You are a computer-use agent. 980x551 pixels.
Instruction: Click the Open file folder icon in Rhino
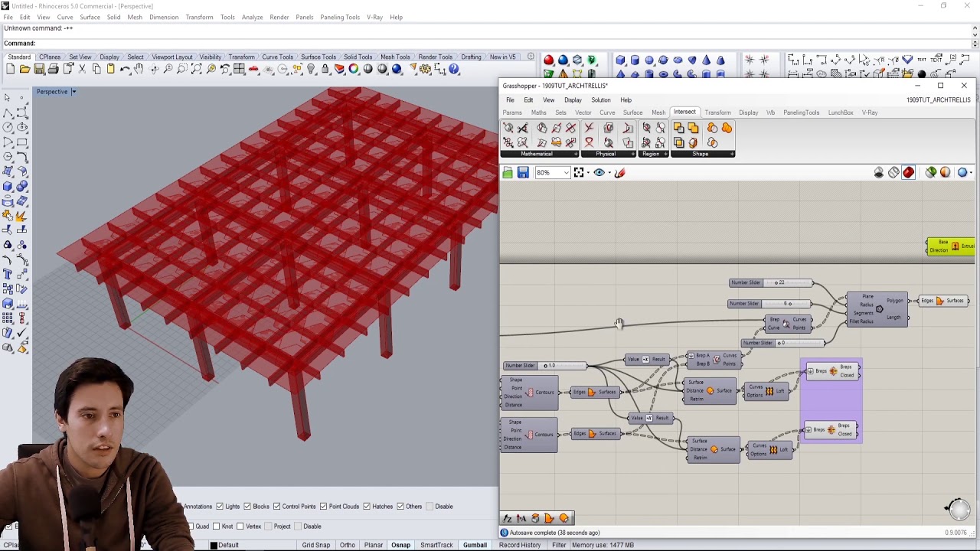pos(24,69)
